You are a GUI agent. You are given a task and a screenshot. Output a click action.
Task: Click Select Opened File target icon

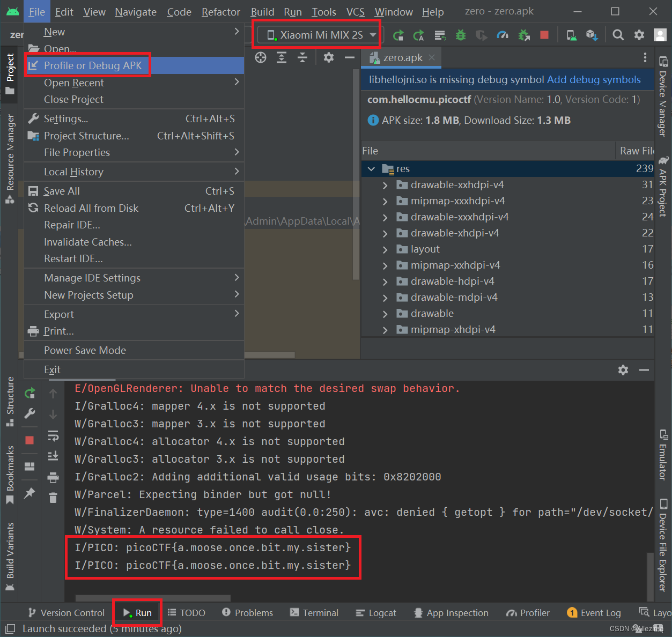tap(261, 58)
